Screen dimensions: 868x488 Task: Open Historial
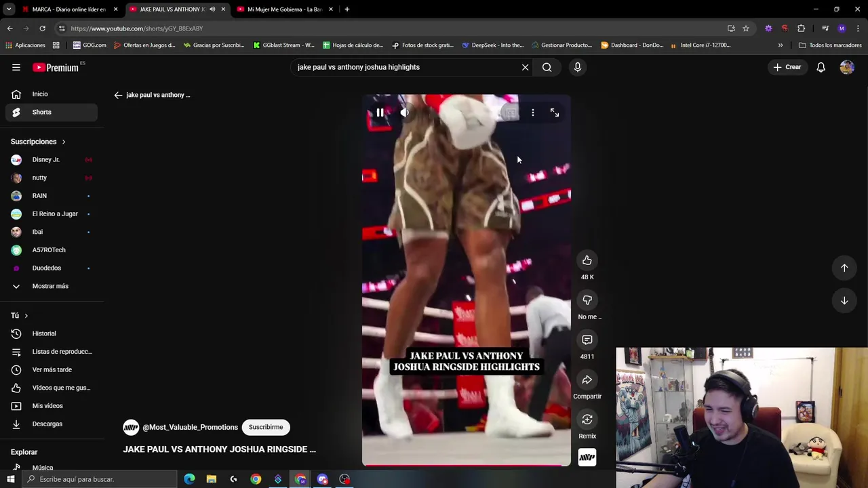(x=52, y=333)
